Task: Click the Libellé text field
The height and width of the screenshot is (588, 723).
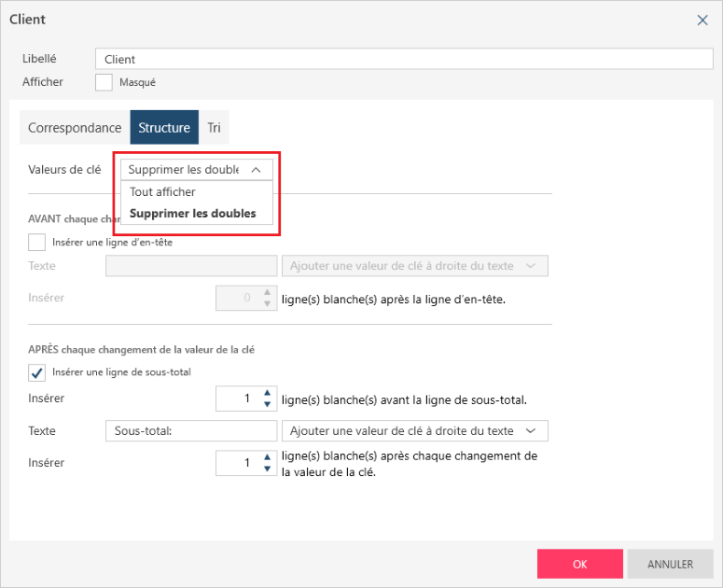Action: (404, 59)
